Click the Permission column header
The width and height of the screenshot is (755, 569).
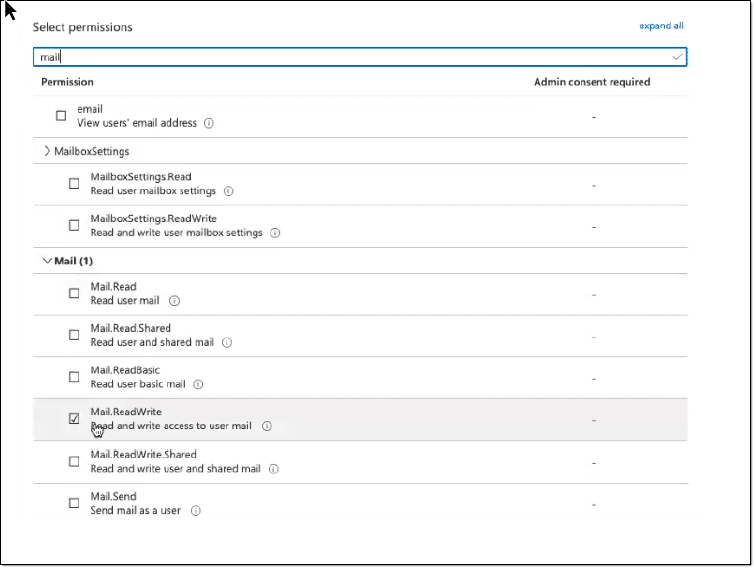click(67, 82)
